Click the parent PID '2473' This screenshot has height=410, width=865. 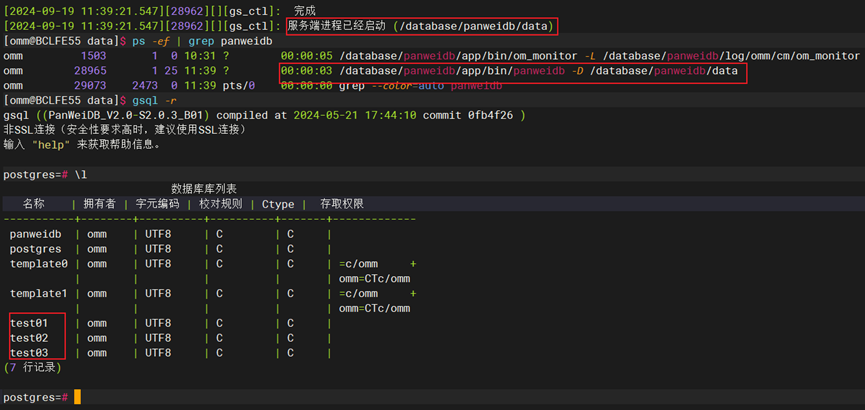pyautogui.click(x=145, y=86)
